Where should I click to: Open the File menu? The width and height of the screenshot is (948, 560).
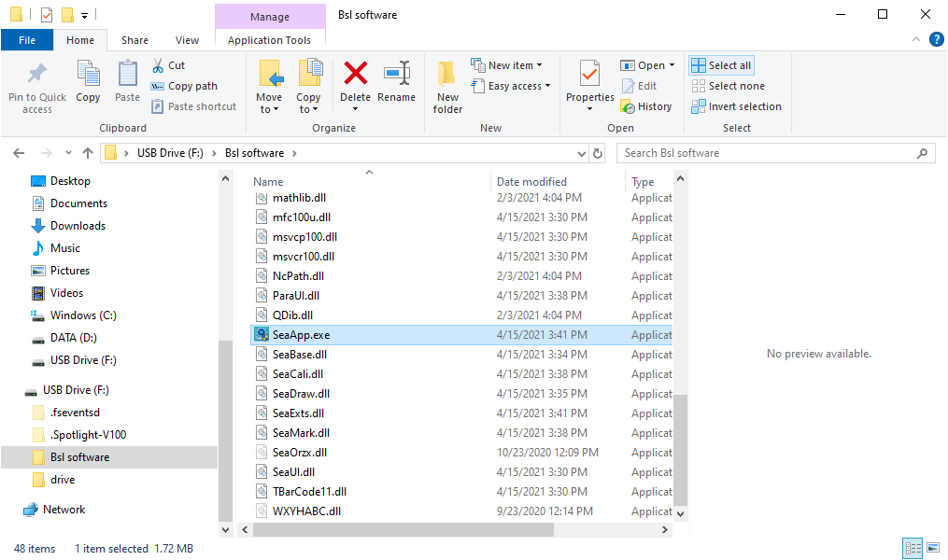click(27, 40)
